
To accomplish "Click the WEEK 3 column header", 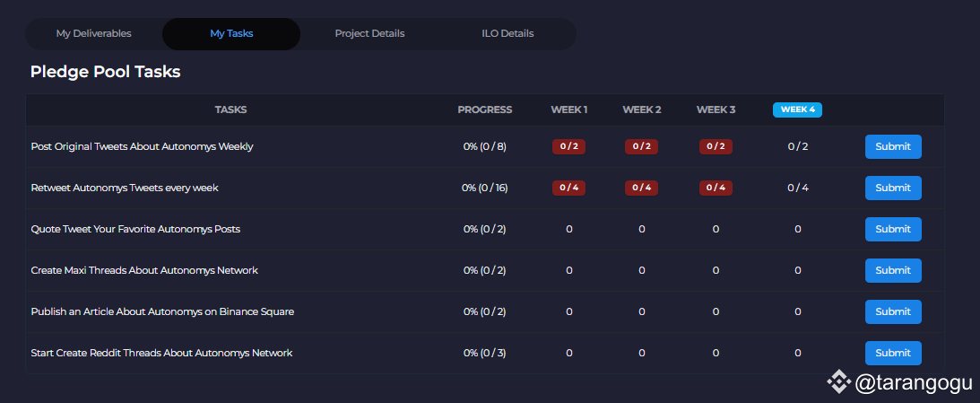I will pos(715,110).
